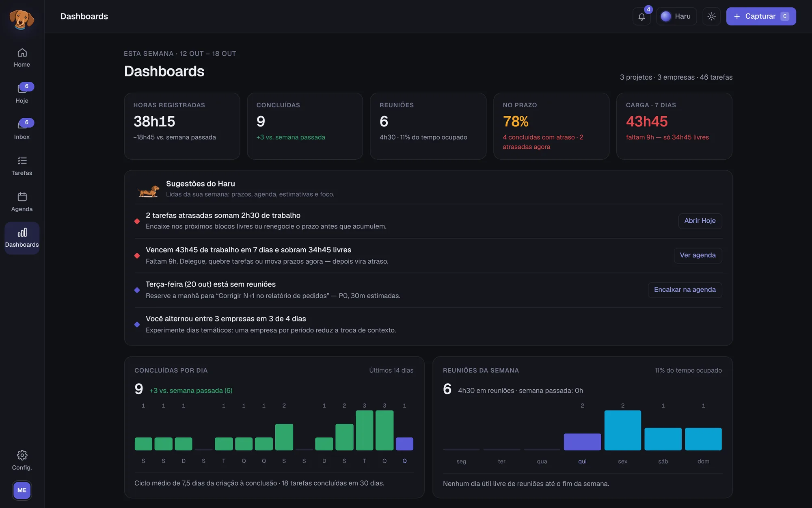The image size is (812, 508).
Task: Open the Haru assistant button
Action: tap(676, 16)
